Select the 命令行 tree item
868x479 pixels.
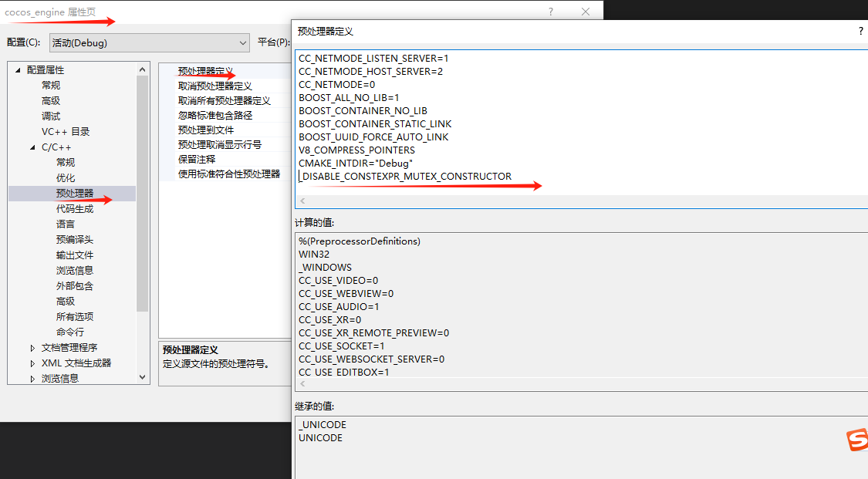[70, 332]
